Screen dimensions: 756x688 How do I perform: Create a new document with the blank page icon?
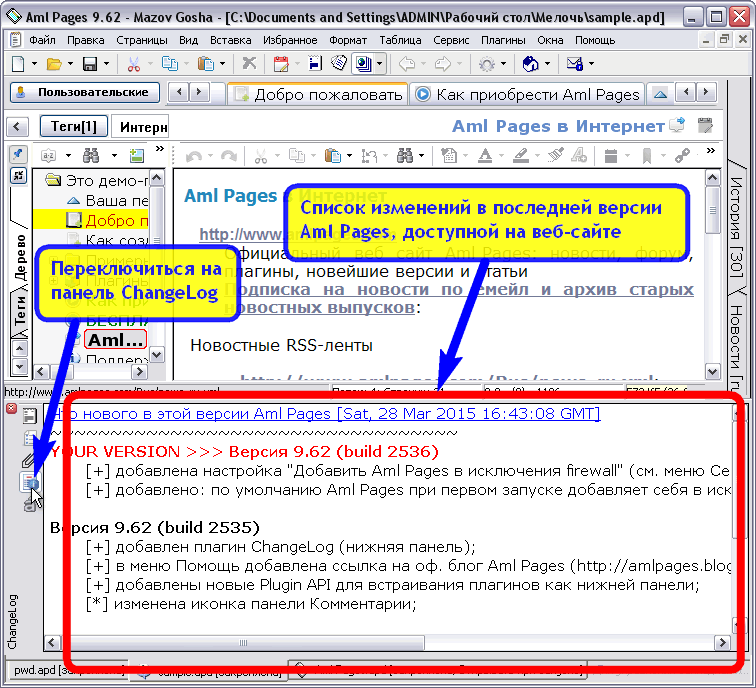(17, 63)
